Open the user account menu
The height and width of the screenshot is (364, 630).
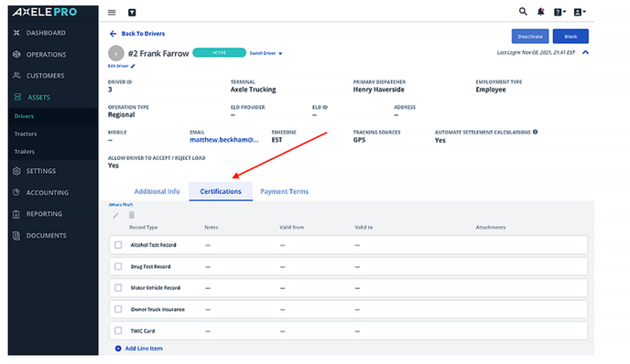pos(580,12)
